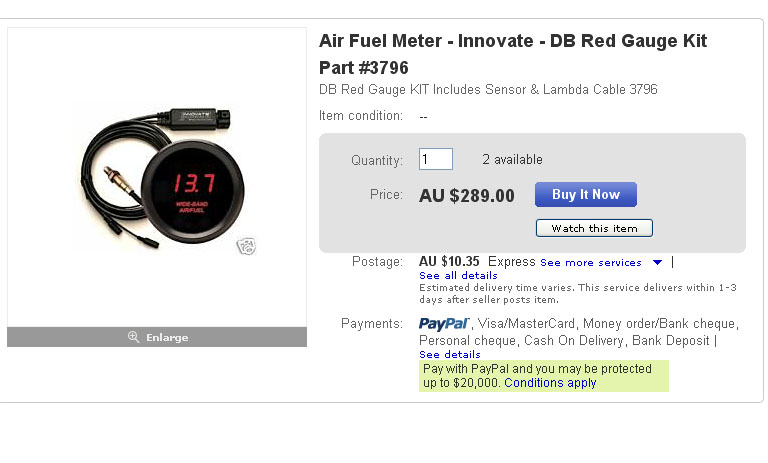The image size is (768, 463).
Task: Click the Air Fuel Meter listing title
Action: coord(513,54)
